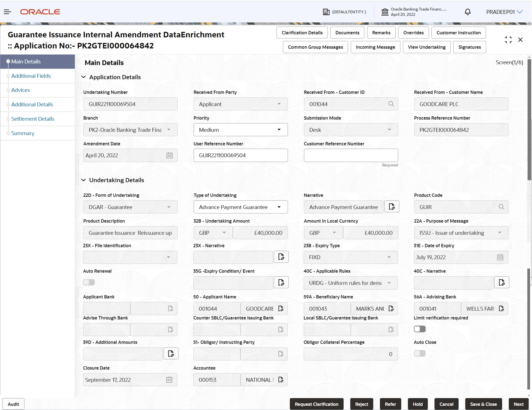
Task: Open the Narrative edit popup icon
Action: tap(392, 207)
